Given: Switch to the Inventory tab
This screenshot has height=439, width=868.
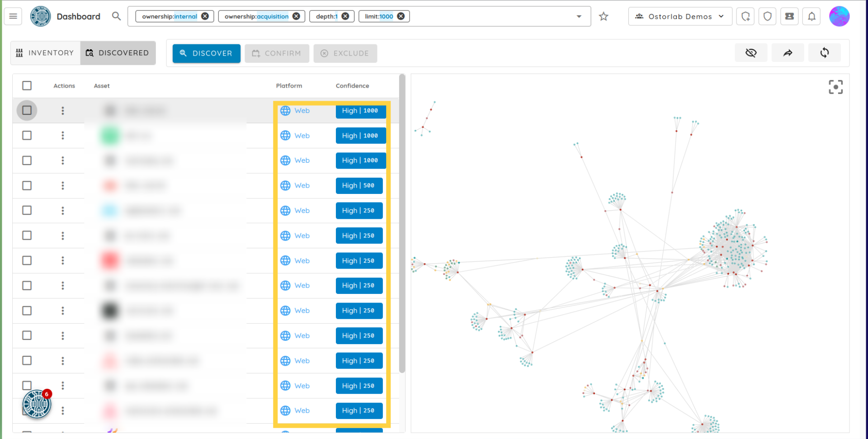Looking at the screenshot, I should [x=45, y=53].
